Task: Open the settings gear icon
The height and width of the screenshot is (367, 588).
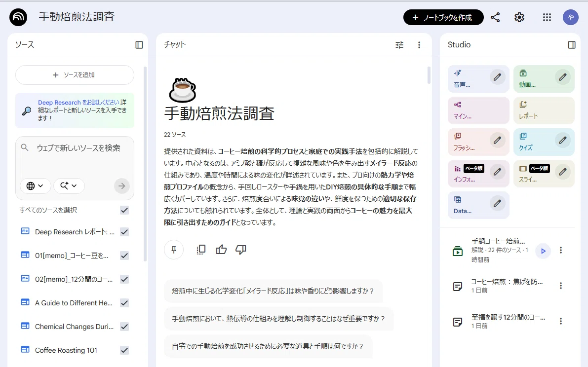Action: click(519, 17)
